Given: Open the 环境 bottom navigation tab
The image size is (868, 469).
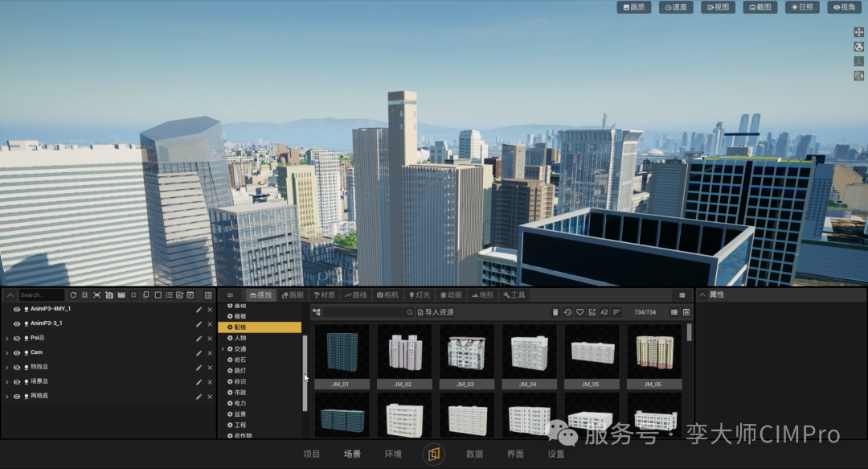Looking at the screenshot, I should click(x=393, y=454).
